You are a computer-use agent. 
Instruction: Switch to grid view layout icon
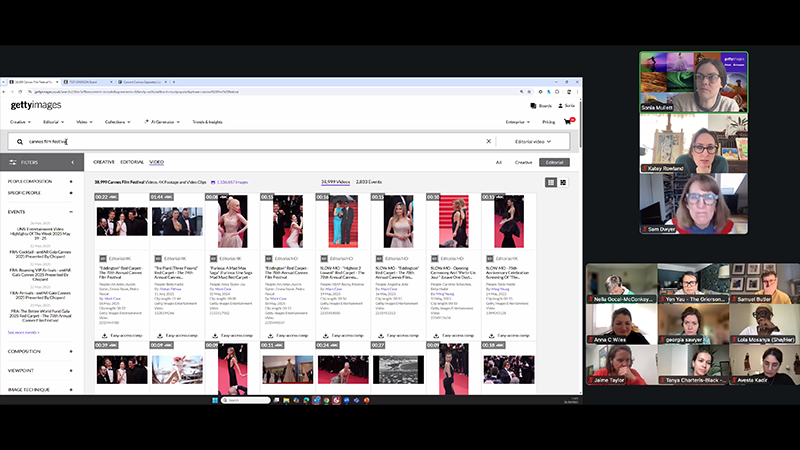click(x=550, y=182)
